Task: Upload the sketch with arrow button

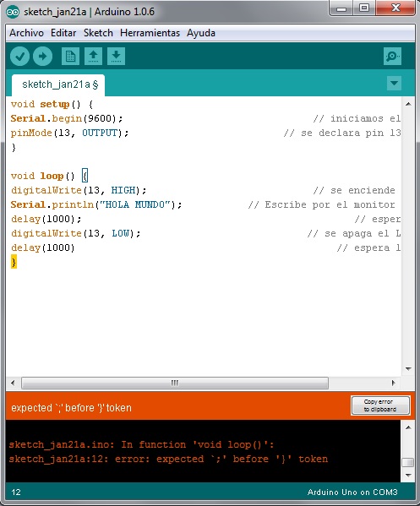Action: [42, 57]
